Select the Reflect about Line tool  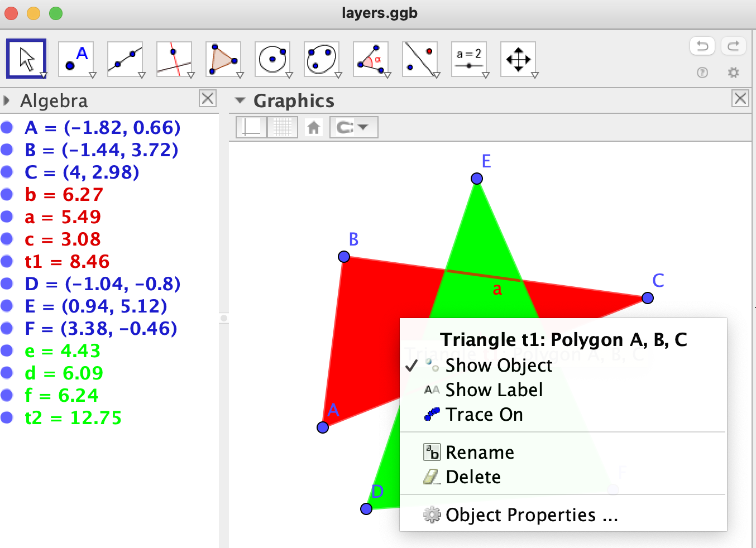click(419, 59)
